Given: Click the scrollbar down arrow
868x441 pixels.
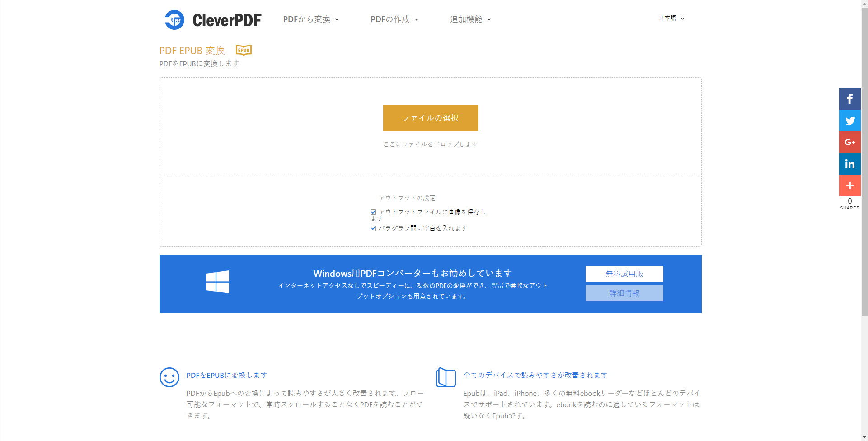Looking at the screenshot, I should [864, 437].
